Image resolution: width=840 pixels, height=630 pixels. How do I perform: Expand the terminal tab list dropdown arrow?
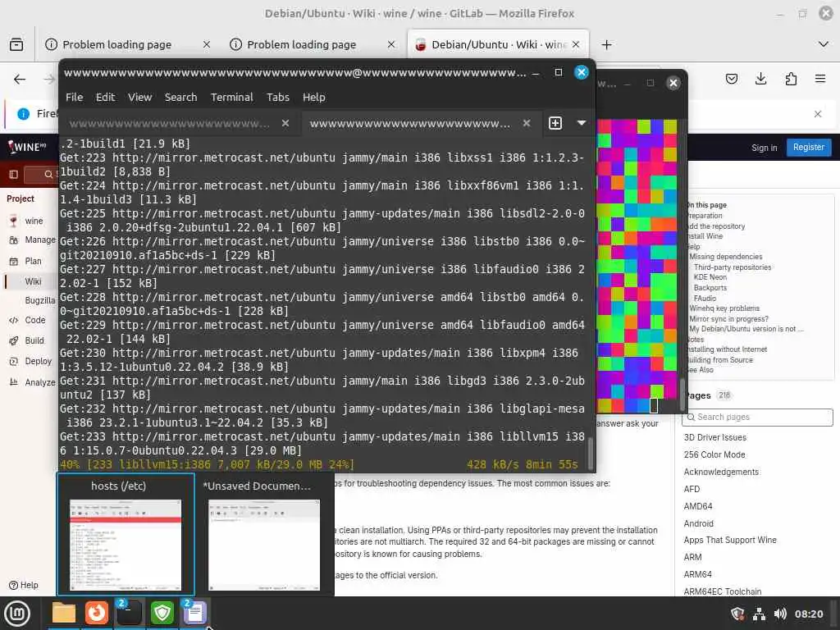[x=582, y=123]
